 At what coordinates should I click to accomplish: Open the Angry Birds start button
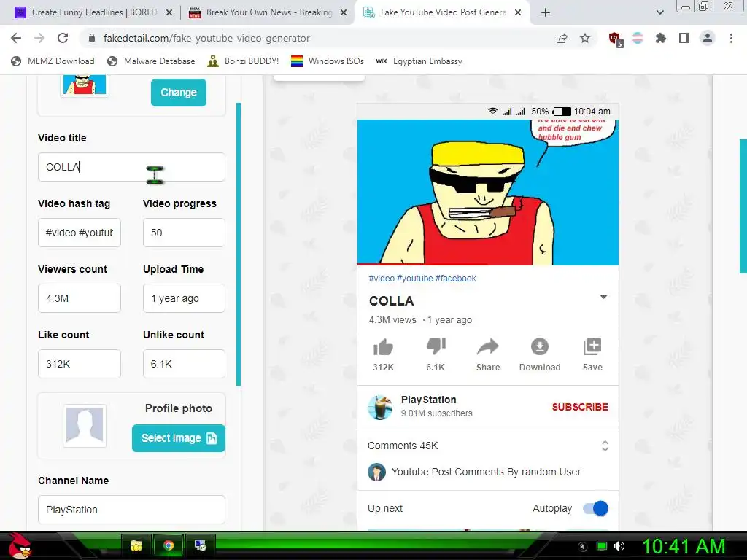[19, 545]
